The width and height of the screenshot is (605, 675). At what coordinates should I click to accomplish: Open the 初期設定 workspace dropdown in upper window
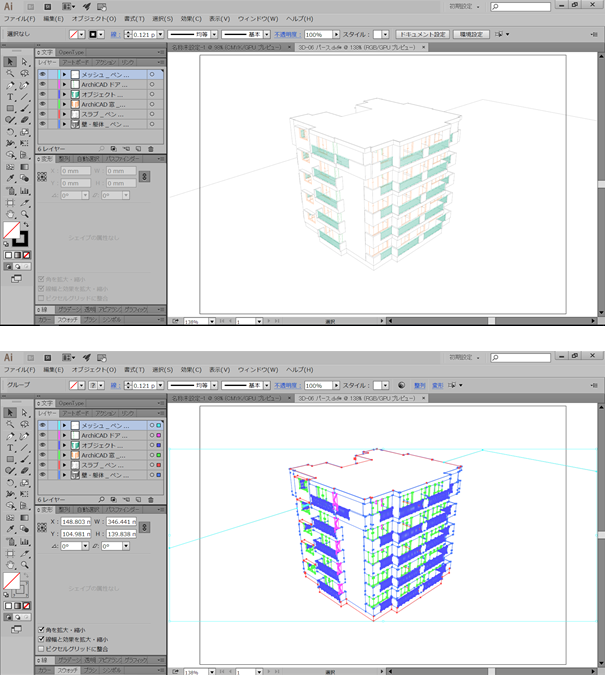(470, 7)
